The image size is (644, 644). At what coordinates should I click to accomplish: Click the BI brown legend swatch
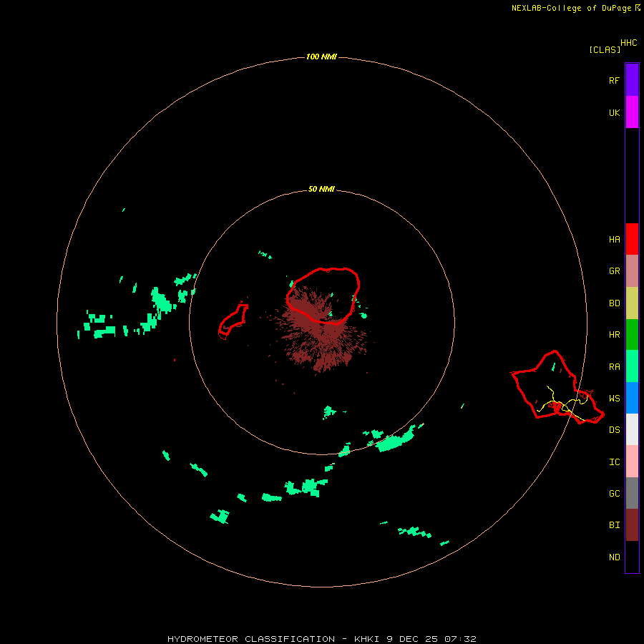coord(632,525)
